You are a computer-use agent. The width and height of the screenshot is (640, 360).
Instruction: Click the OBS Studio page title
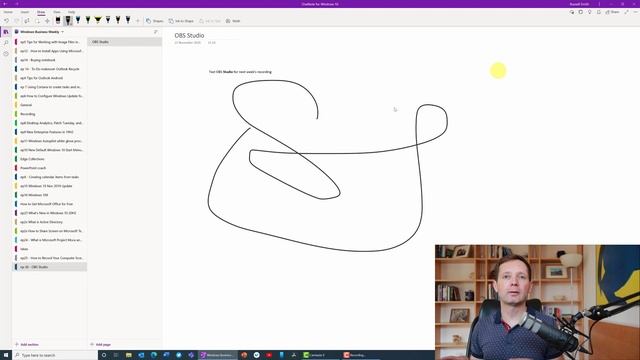189,36
